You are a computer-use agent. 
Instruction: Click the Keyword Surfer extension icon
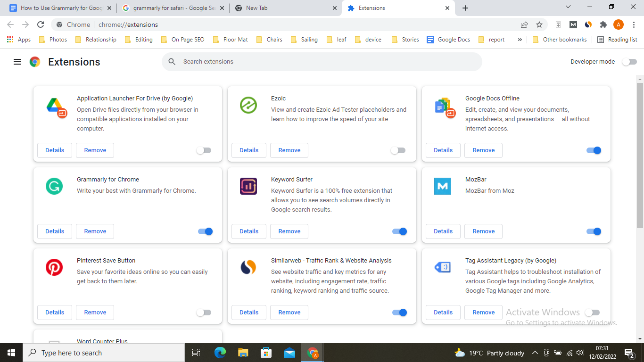click(248, 186)
